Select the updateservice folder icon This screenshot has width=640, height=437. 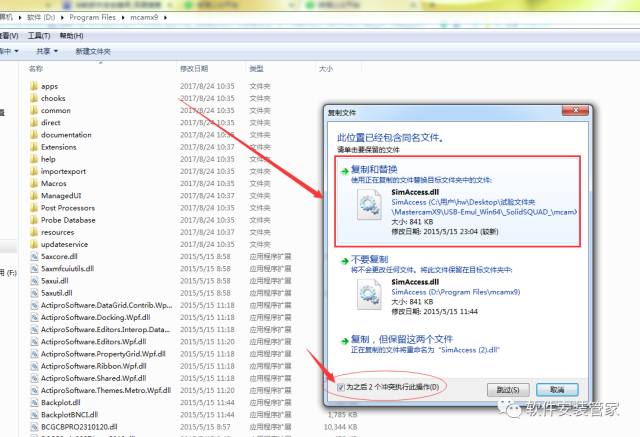pyautogui.click(x=34, y=244)
